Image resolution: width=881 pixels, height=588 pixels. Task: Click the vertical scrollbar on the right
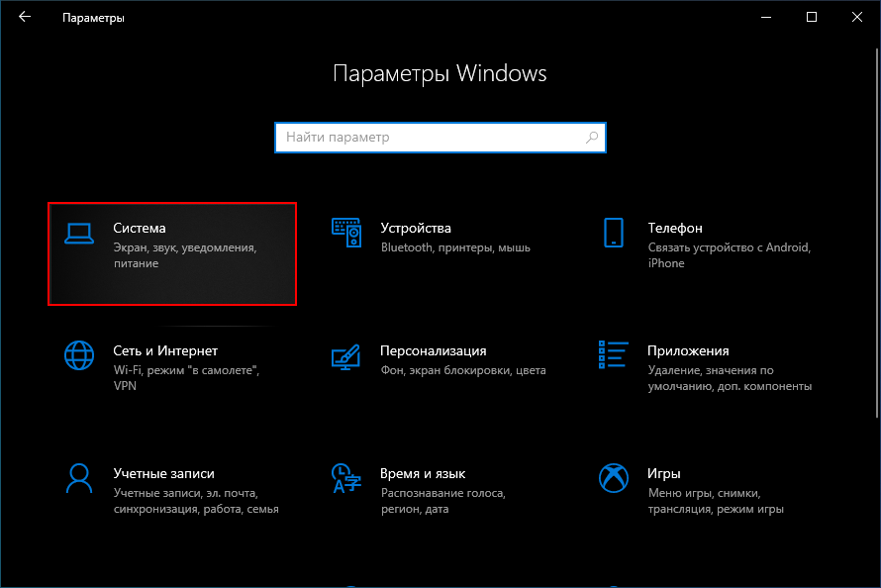tap(876, 233)
